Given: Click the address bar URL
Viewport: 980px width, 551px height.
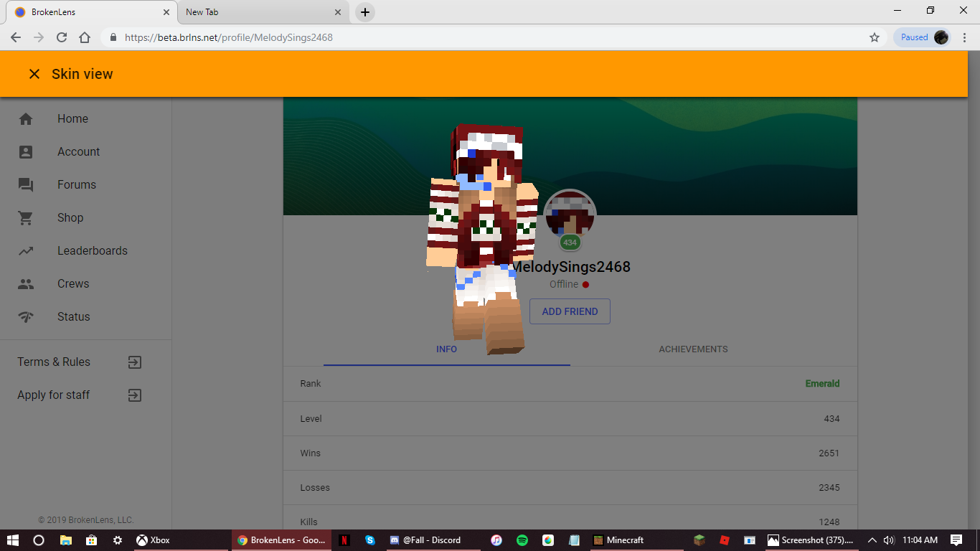Looking at the screenshot, I should [228, 37].
